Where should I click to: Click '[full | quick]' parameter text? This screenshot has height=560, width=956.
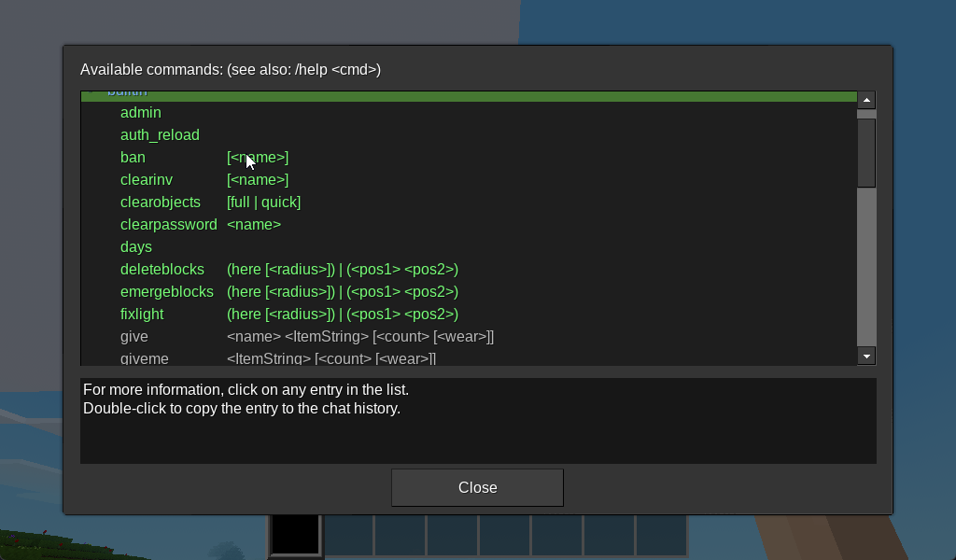263,203
